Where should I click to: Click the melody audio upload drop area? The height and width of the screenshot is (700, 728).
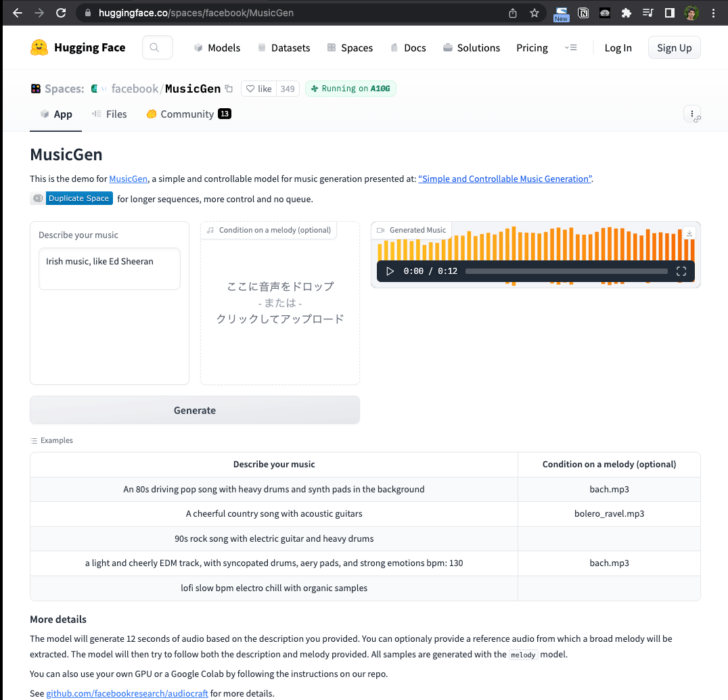click(x=280, y=302)
